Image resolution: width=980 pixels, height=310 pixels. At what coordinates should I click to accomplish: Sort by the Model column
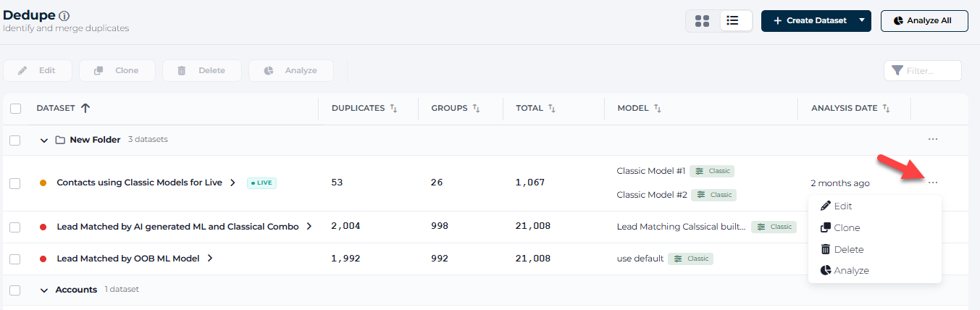click(x=658, y=109)
